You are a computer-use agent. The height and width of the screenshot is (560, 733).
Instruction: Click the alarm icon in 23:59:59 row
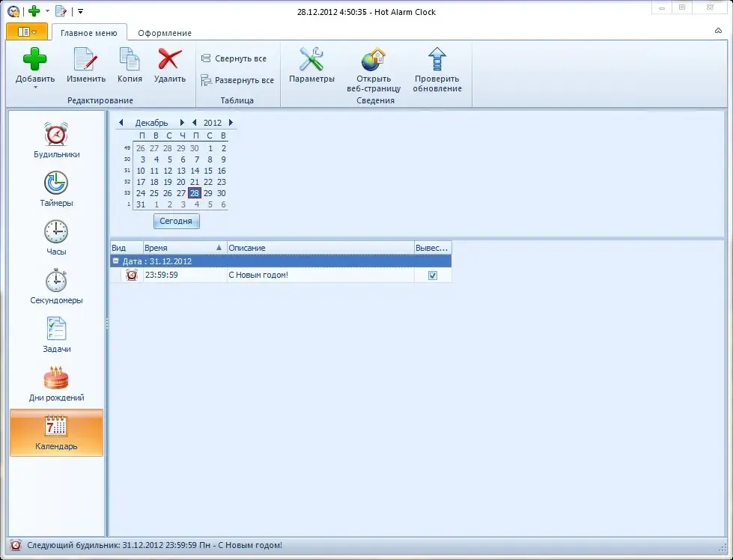tap(132, 275)
